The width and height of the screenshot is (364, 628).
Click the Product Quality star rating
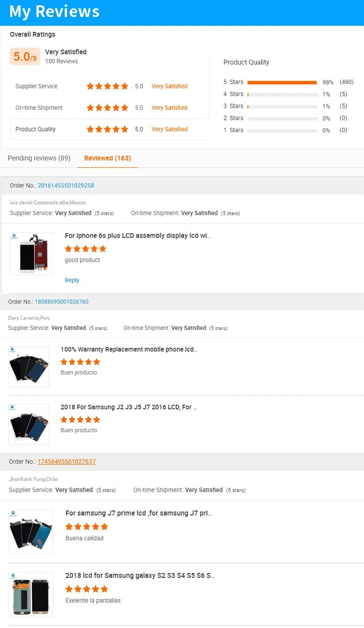[x=107, y=129]
